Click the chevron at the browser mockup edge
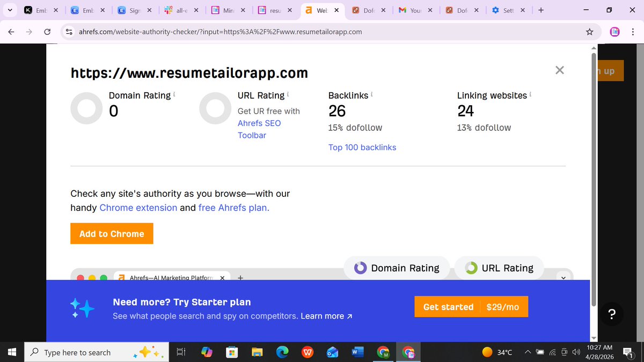Screen dimensions: 644x362 click(563, 277)
